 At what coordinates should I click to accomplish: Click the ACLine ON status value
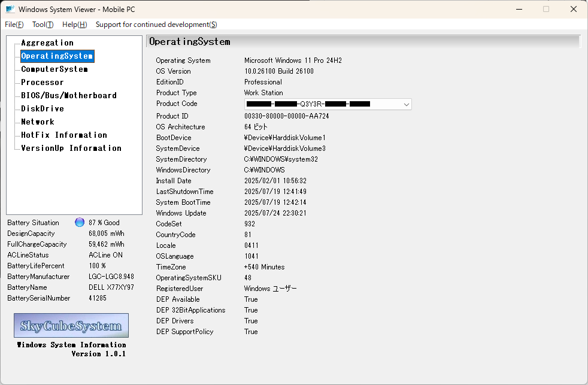point(105,255)
